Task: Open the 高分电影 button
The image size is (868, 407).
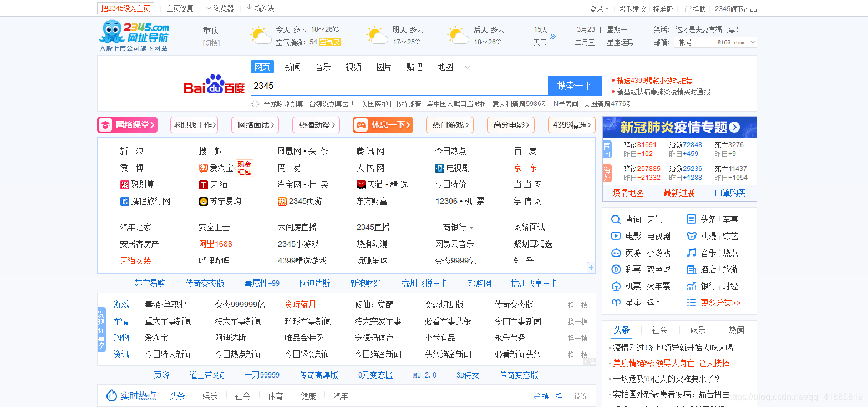Action: click(511, 125)
